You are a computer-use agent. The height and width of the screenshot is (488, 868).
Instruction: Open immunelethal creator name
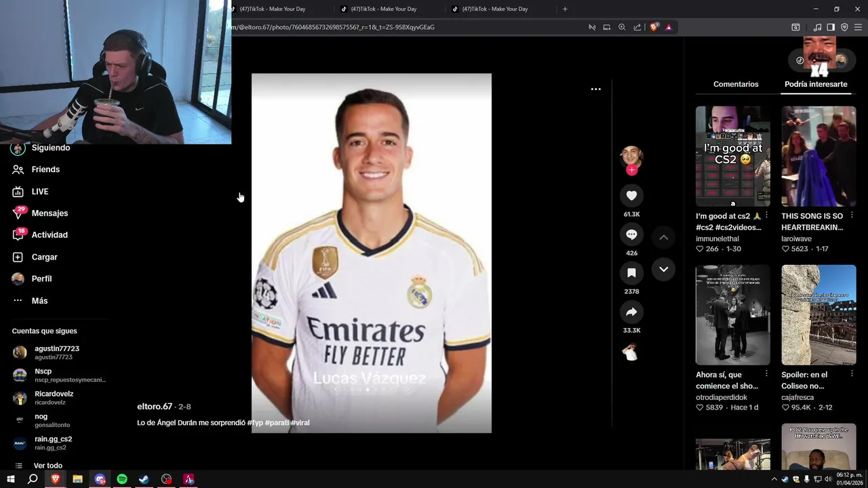pos(717,239)
